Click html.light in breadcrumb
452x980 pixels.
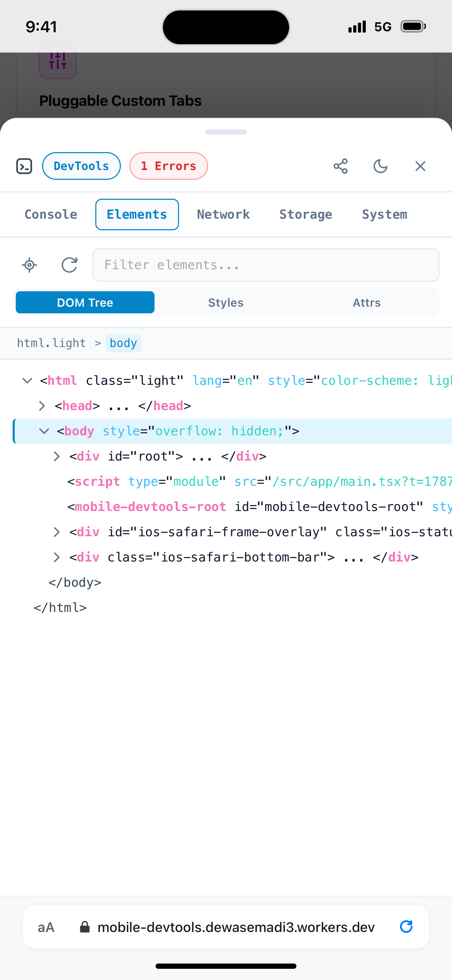tap(52, 343)
